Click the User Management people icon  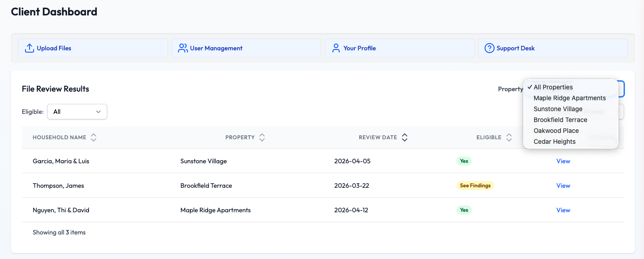(x=183, y=48)
